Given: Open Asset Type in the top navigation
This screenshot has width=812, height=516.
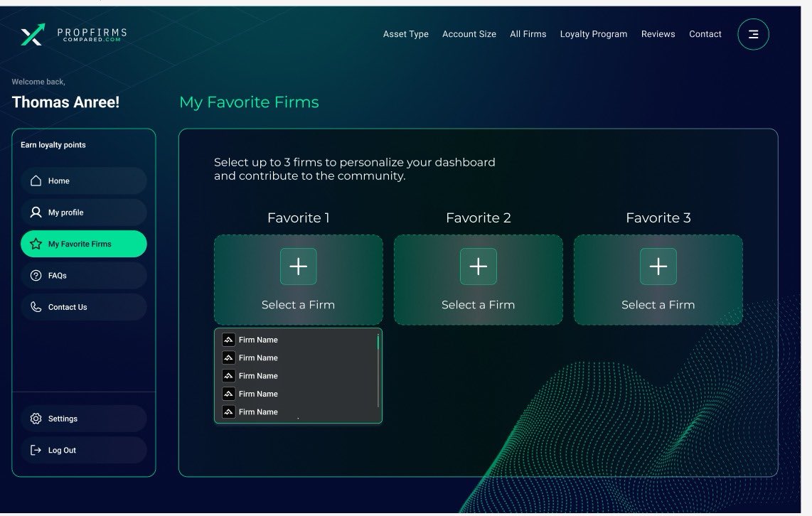Looking at the screenshot, I should click(x=405, y=34).
